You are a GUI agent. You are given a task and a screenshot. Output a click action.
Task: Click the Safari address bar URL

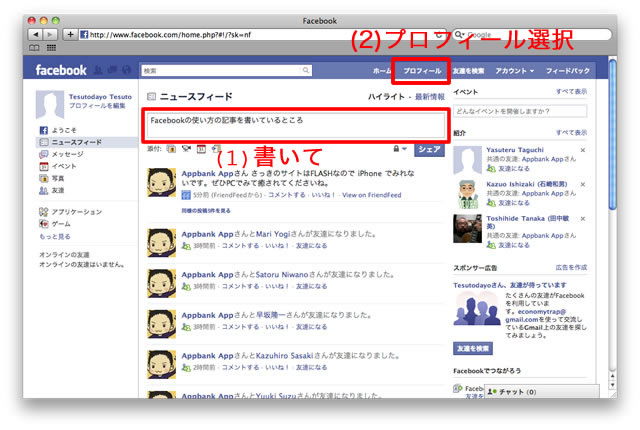pos(170,35)
